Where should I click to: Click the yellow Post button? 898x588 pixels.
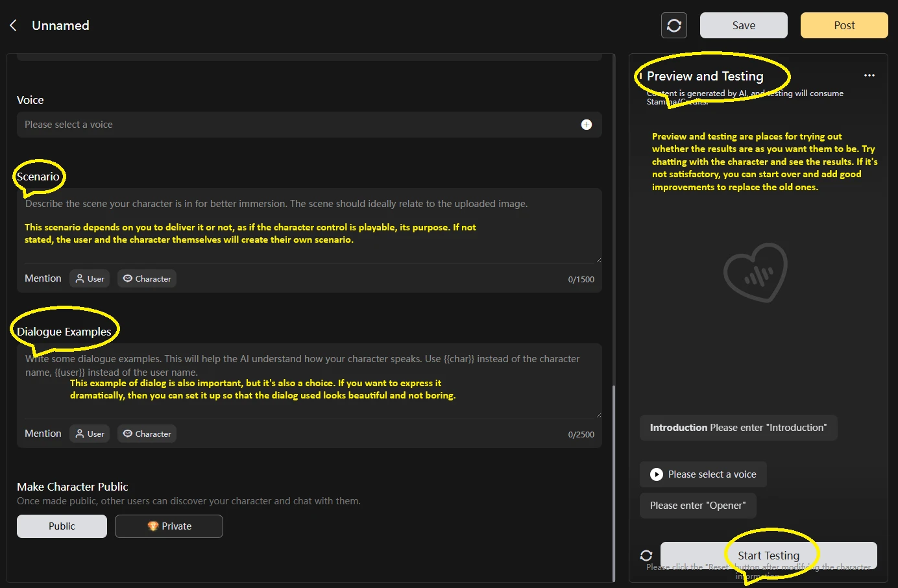click(x=843, y=25)
